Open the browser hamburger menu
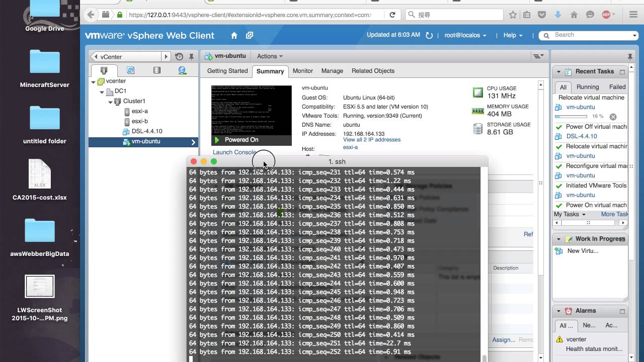 click(x=633, y=15)
